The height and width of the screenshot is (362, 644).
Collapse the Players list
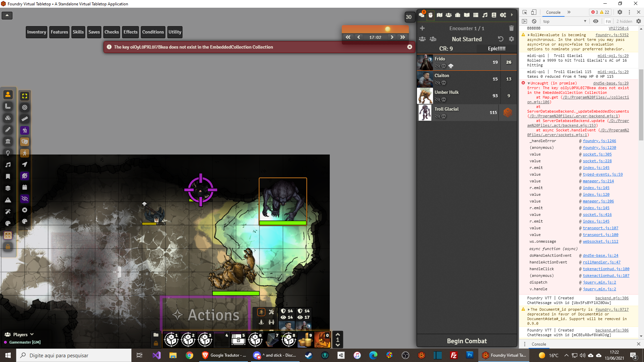[x=32, y=335]
